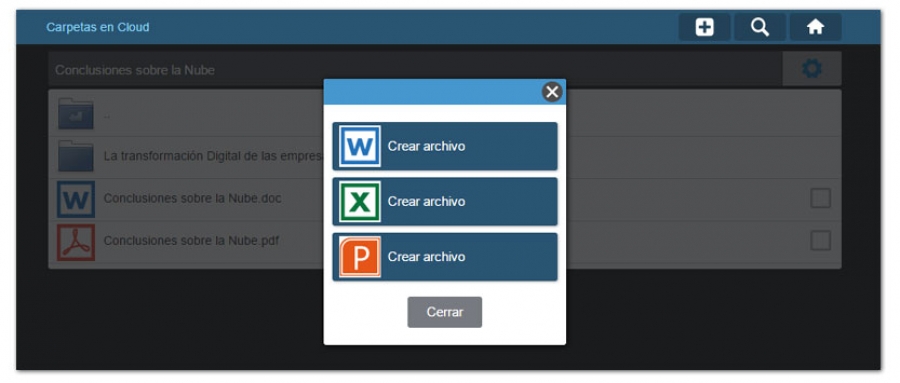Click the plus add icon in header

pos(704,27)
